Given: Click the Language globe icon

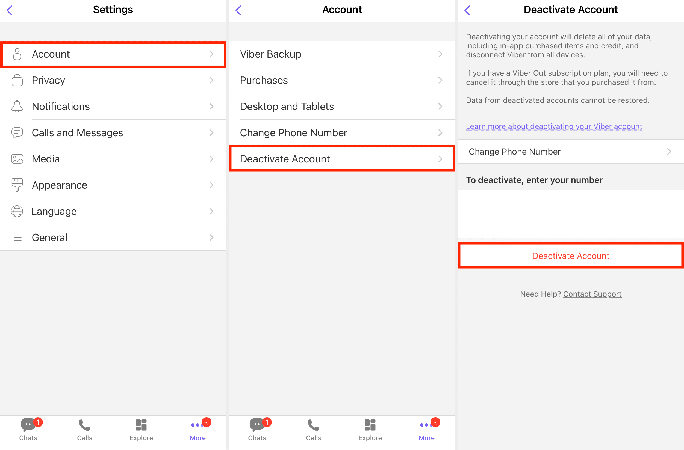Looking at the screenshot, I should pos(17,211).
